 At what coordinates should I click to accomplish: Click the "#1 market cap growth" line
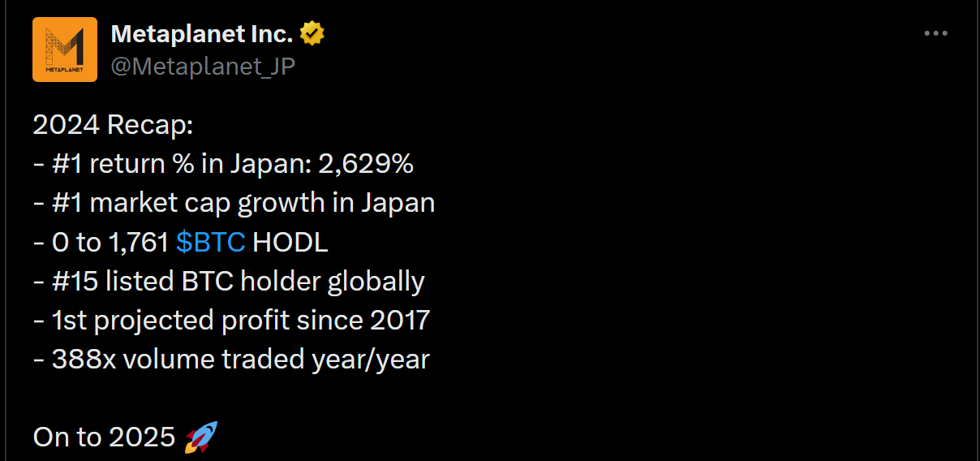tap(234, 203)
